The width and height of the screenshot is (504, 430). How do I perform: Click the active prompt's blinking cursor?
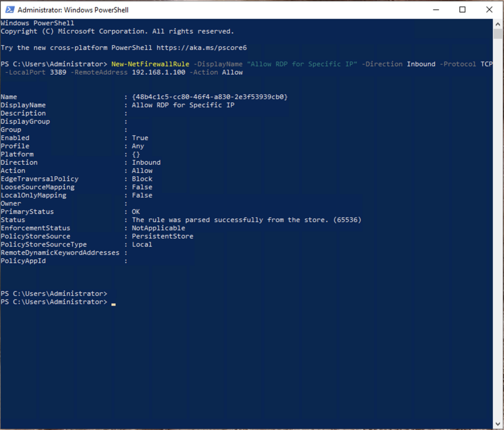[x=114, y=304]
